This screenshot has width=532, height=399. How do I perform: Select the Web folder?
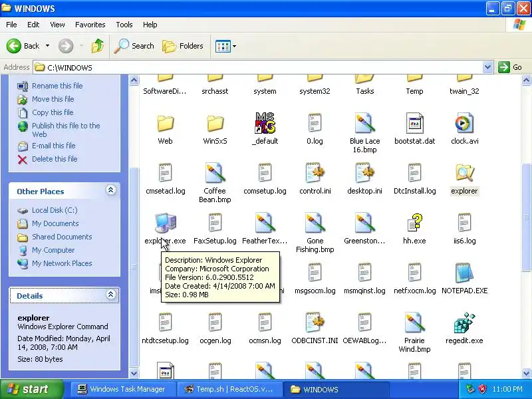click(x=165, y=123)
